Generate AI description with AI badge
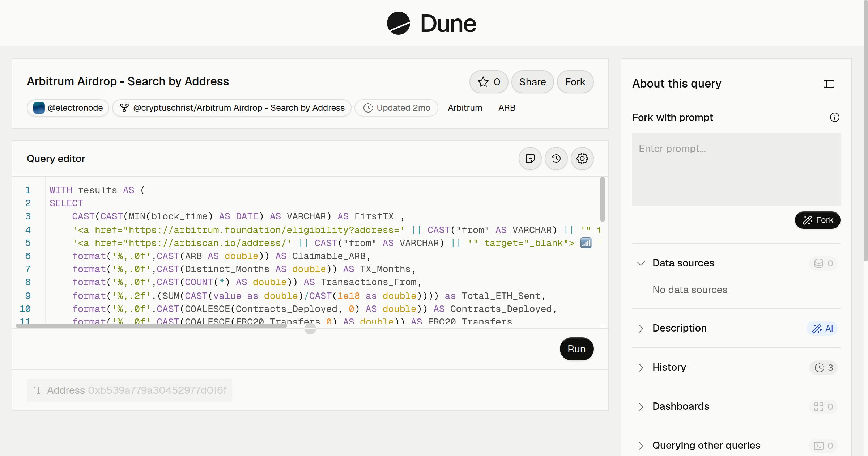 pos(822,329)
